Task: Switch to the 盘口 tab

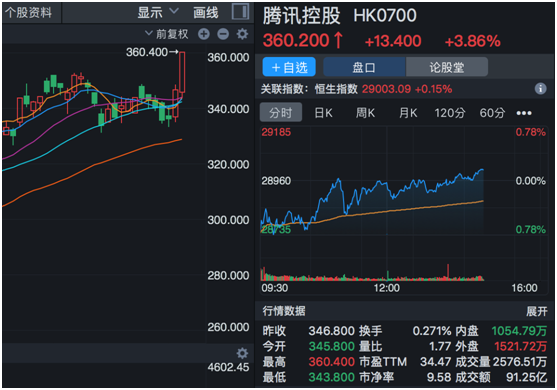Action: [x=364, y=67]
